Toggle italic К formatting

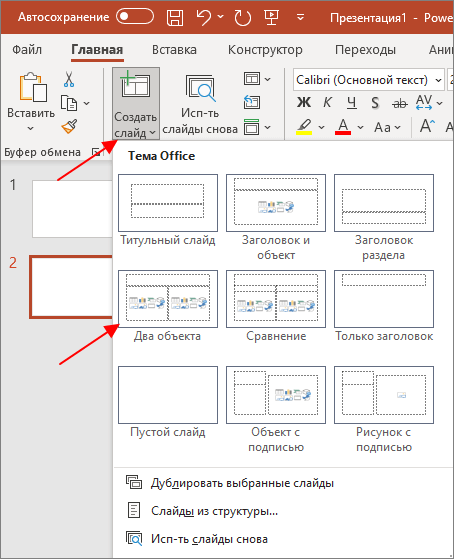point(327,103)
